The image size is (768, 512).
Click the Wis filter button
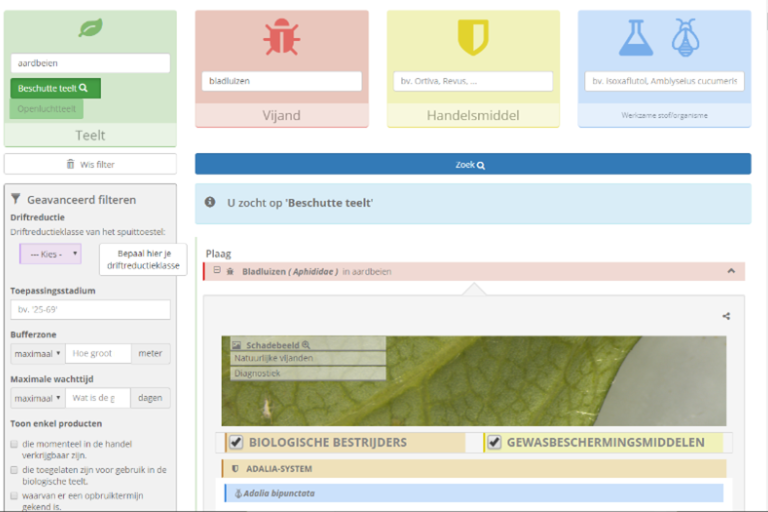(x=90, y=164)
